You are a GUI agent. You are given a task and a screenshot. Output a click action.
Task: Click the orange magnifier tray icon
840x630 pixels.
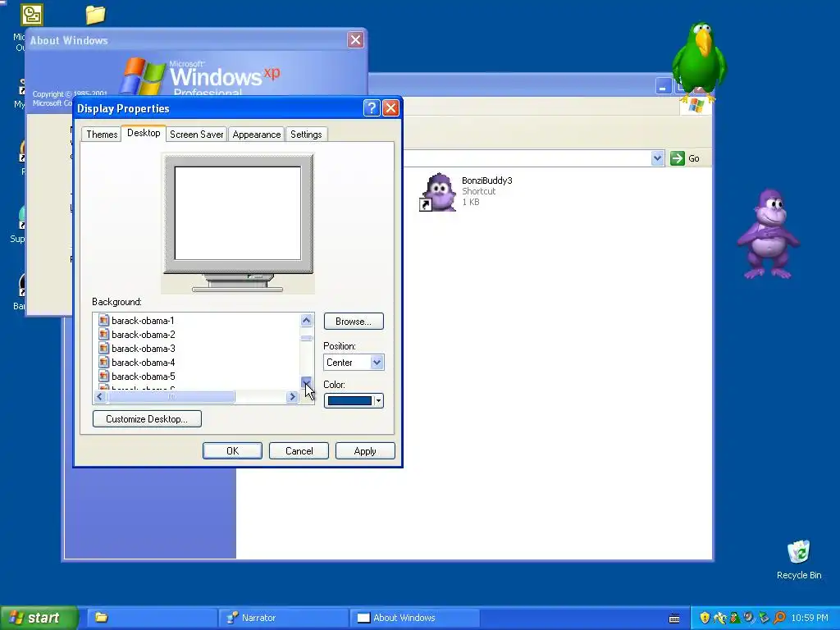point(779,618)
